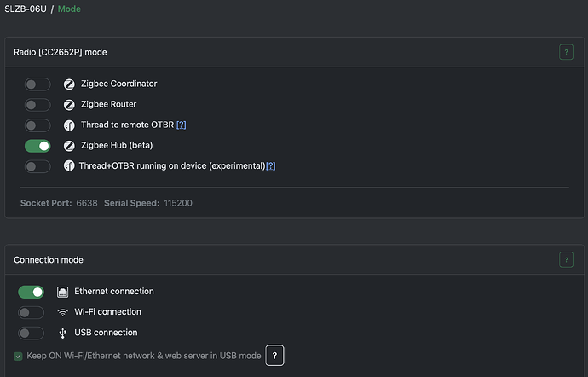Open help for Radio mode panel

tap(566, 52)
